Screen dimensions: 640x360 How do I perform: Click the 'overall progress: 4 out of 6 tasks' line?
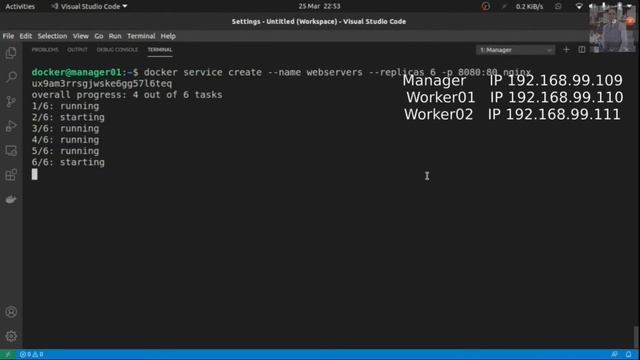tap(127, 95)
